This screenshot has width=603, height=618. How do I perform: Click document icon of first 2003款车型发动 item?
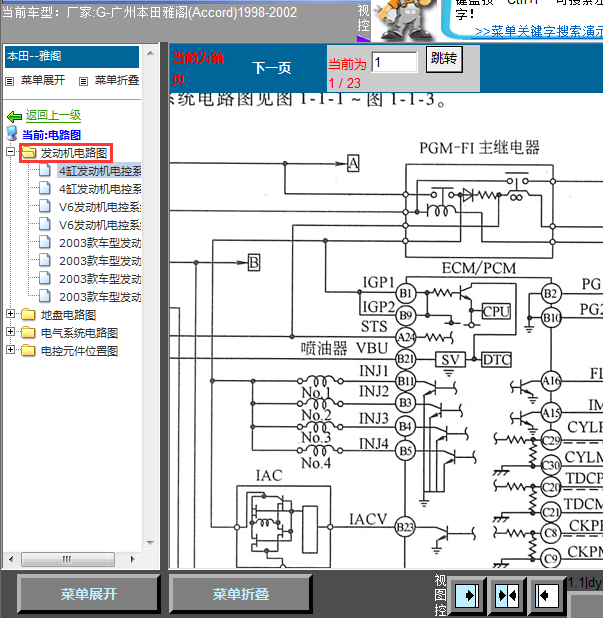[45, 242]
